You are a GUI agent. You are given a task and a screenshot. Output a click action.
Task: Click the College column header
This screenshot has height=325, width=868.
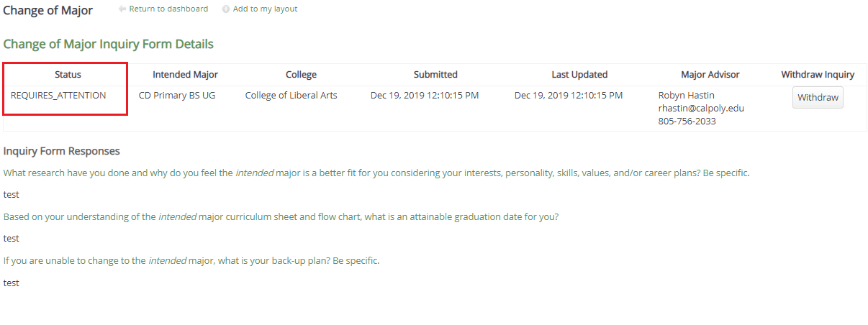(x=301, y=74)
